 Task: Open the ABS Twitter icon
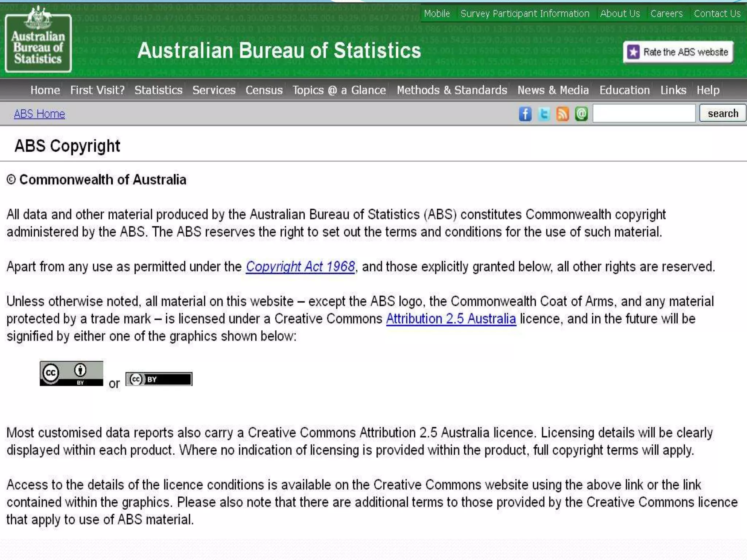[x=544, y=114]
